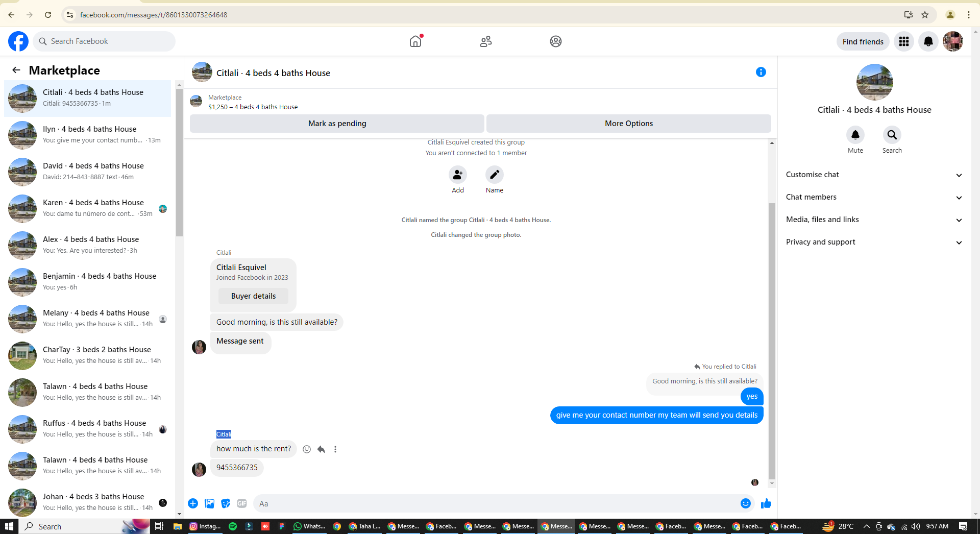Open the Alex conversation
980x534 pixels.
(88, 246)
